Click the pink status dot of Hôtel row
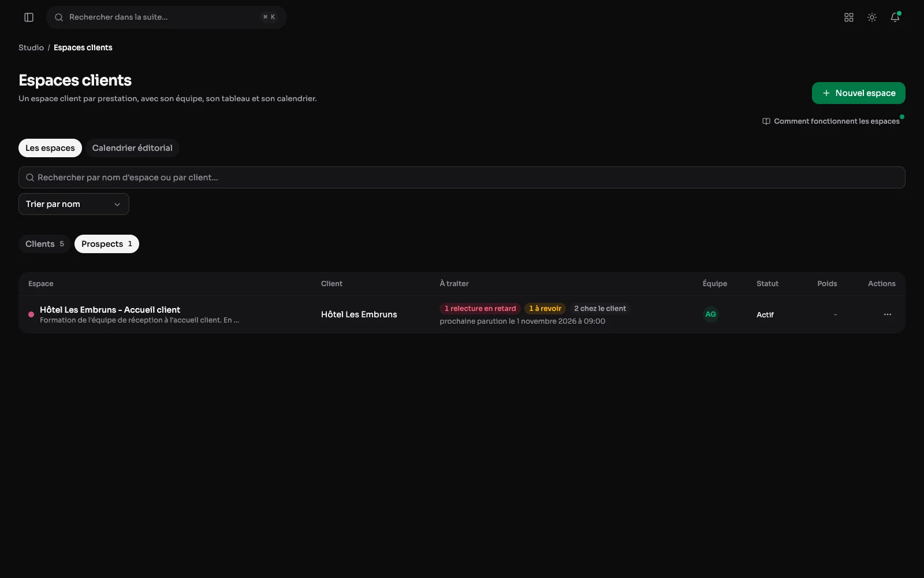 pyautogui.click(x=31, y=314)
